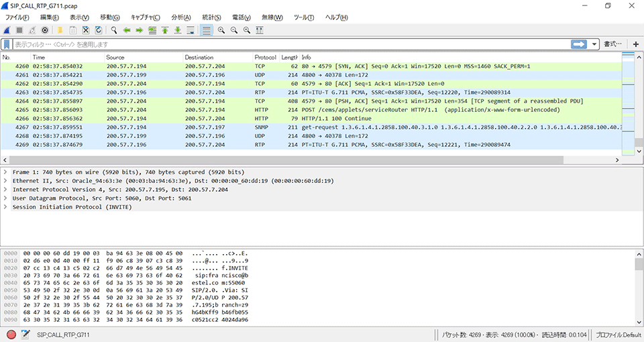644x342 pixels.
Task: Select packet 4266 HTTP/1.1 100 Continue
Action: point(311,118)
